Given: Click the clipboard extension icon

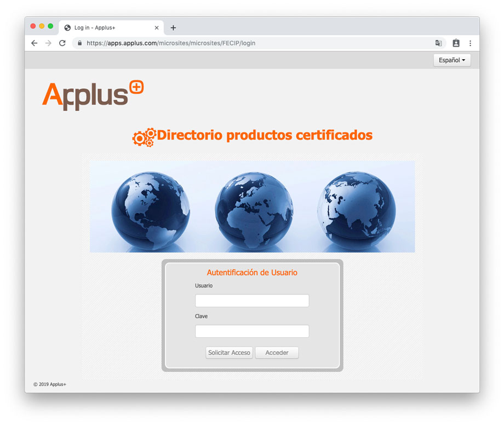Looking at the screenshot, I should coord(456,43).
